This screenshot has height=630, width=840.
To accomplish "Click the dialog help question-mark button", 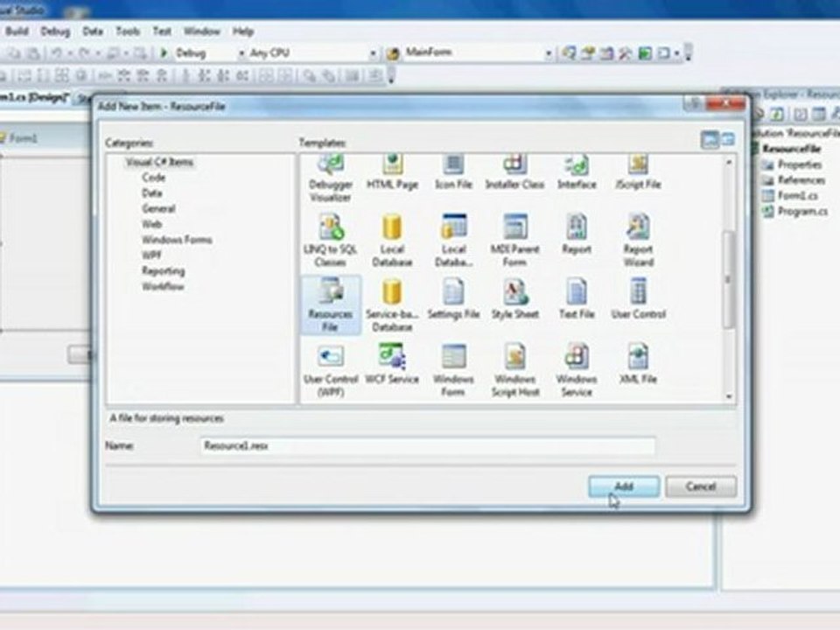I will tap(693, 103).
